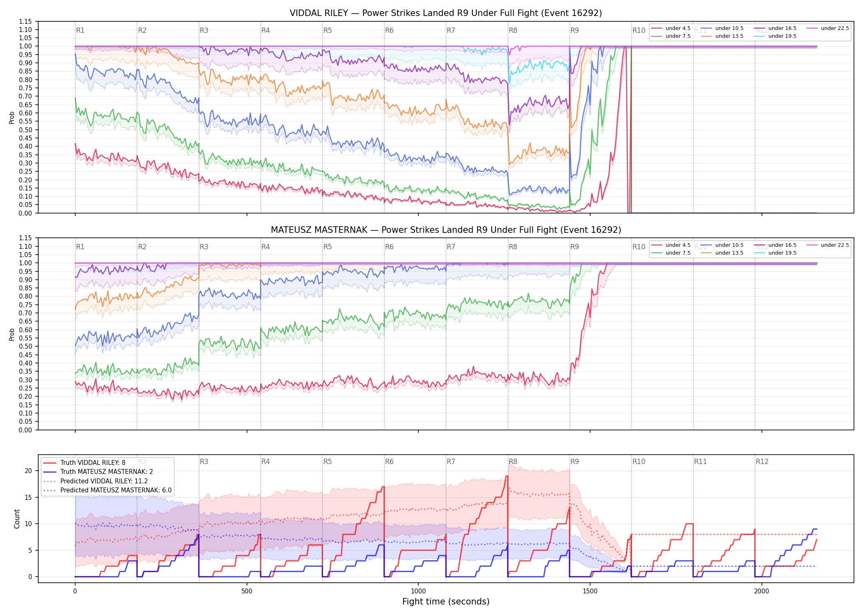Click the 20 tick label on the Count axis
Viewport: 863px width, 616px height.
click(x=28, y=471)
